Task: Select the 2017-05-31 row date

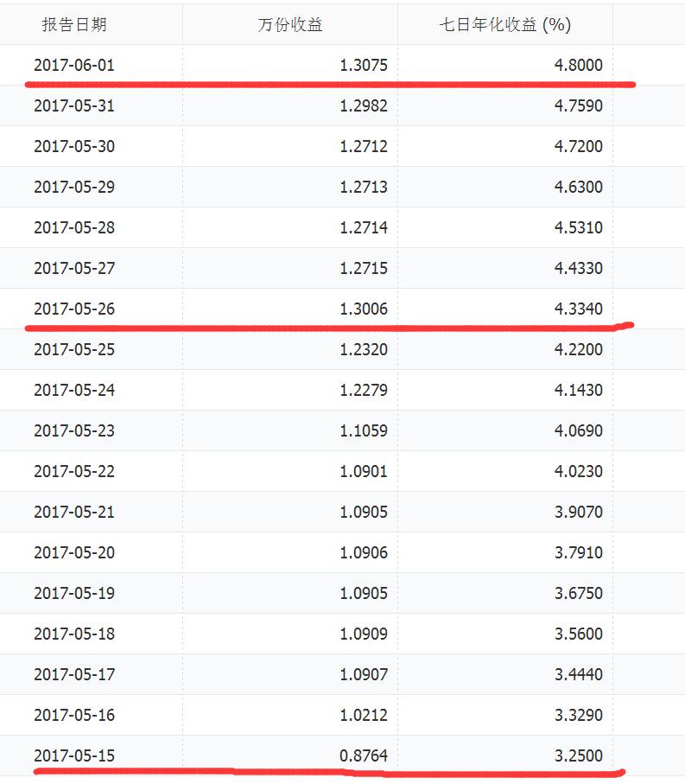Action: (x=73, y=105)
